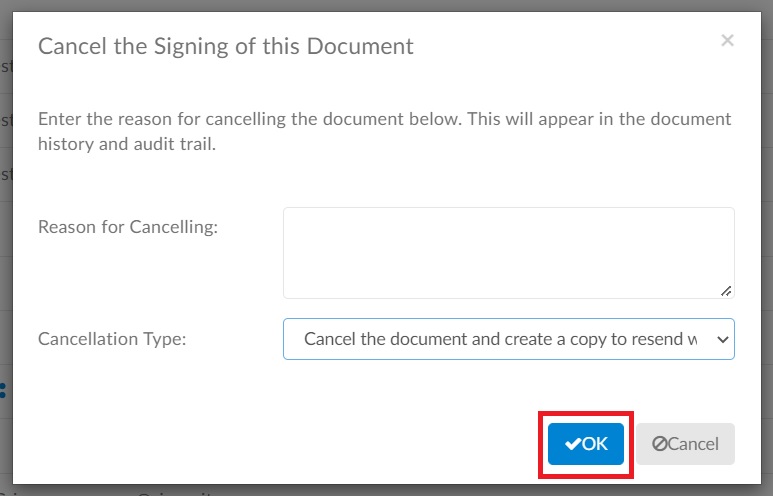
Task: Click the 'Cancellation Type:' label
Action: [x=112, y=339]
